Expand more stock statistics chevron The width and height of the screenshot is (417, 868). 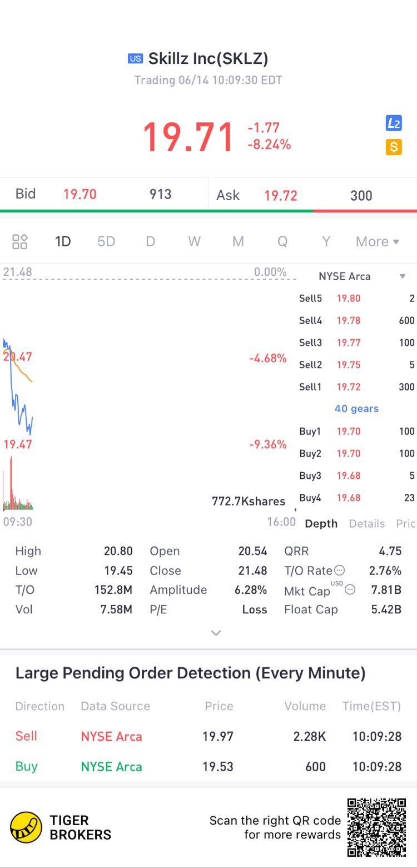tap(216, 633)
